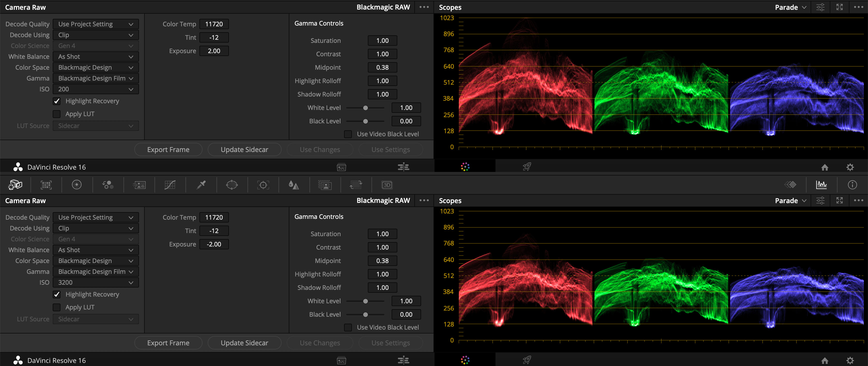This screenshot has height=366, width=868.
Task: Expand the Scopes panel beside ISO 200 settings
Action: coord(840,7)
